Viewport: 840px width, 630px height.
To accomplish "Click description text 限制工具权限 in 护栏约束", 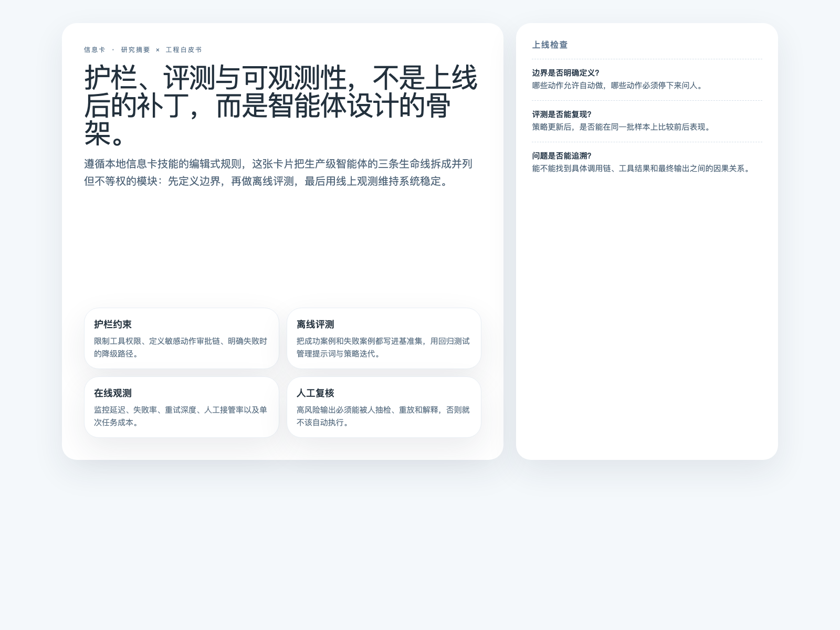I will click(x=181, y=348).
